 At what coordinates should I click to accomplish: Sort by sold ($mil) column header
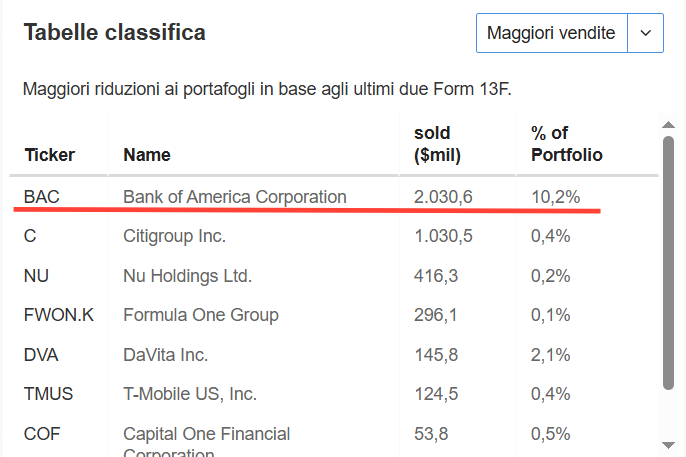(x=437, y=144)
